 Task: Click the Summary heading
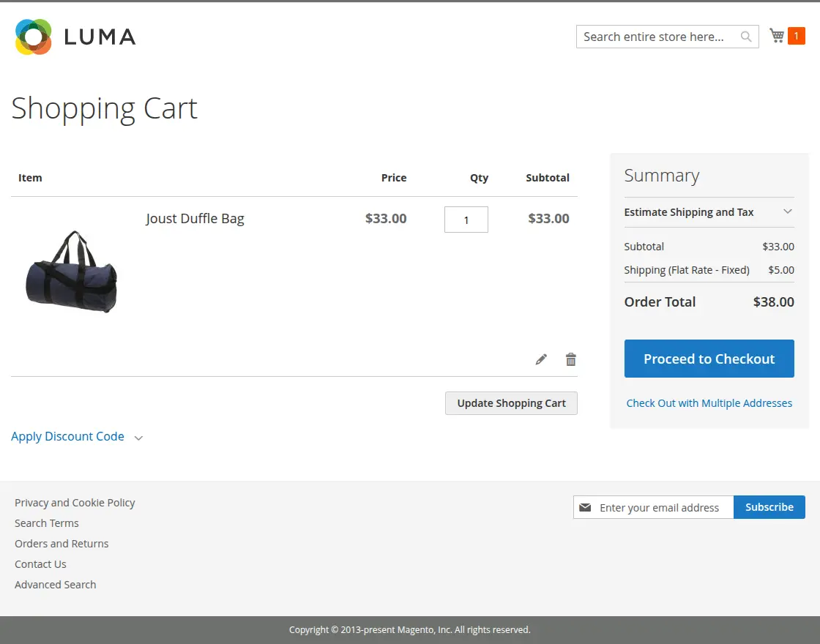point(662,176)
